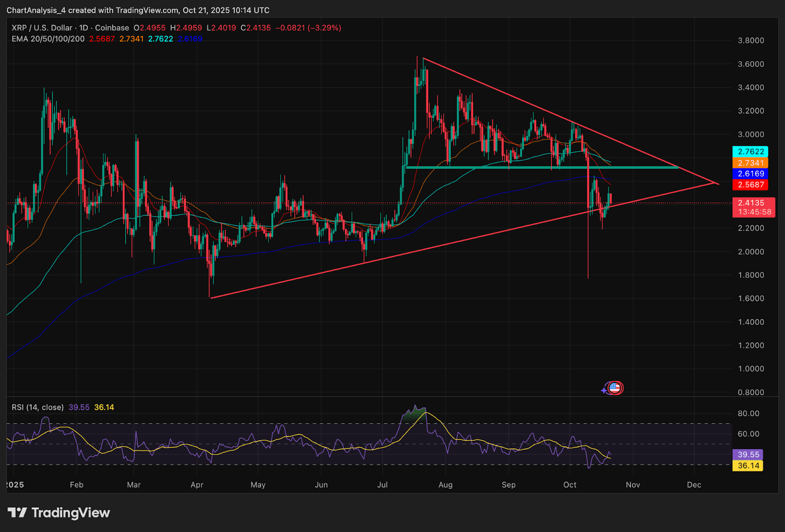Click the 3.0000 level on price scale
785x532 pixels.
(x=751, y=134)
